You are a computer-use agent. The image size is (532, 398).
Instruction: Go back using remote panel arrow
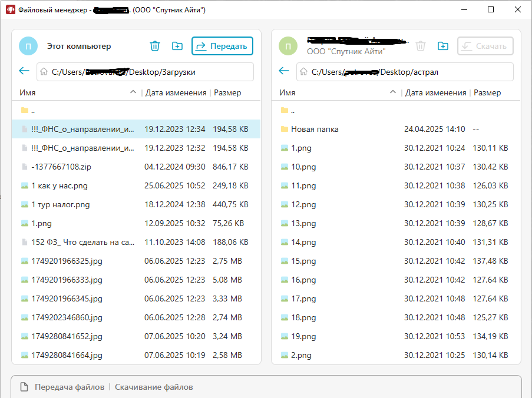(284, 71)
